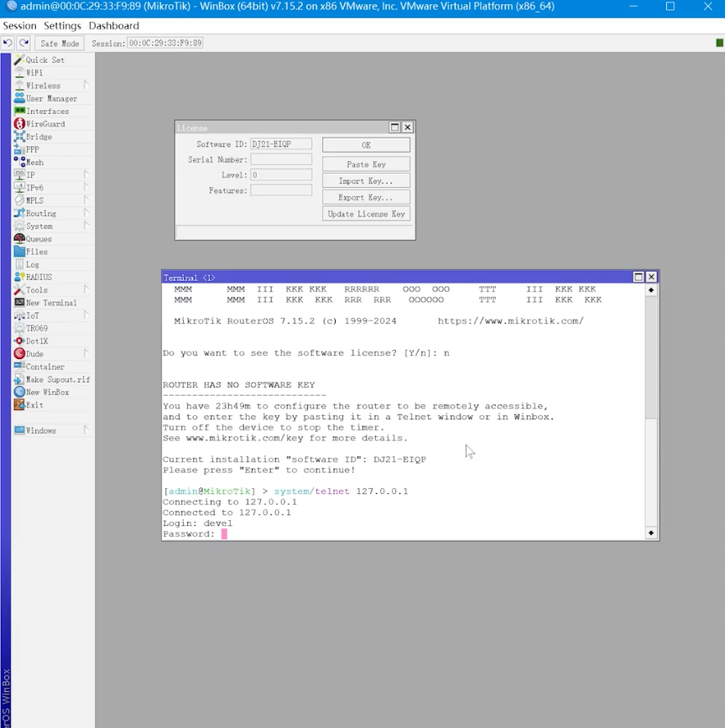Click the Level field in License
The height and width of the screenshot is (728, 725).
281,174
